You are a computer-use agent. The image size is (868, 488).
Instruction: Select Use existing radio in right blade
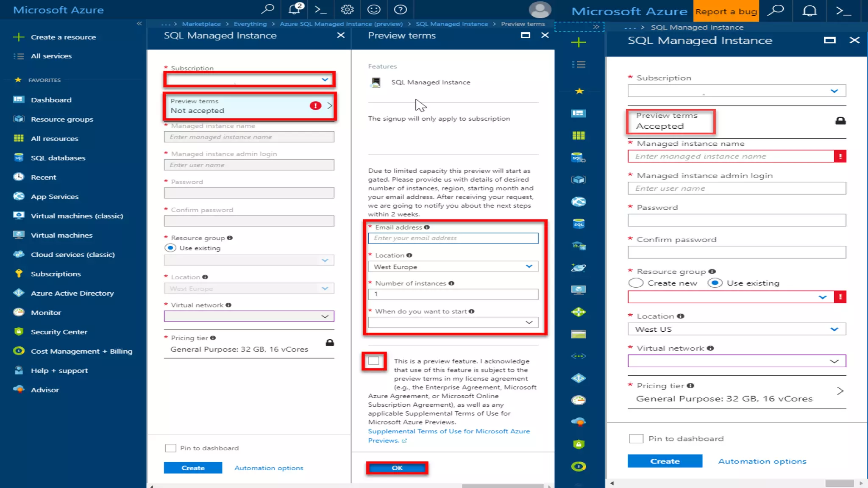tap(715, 283)
